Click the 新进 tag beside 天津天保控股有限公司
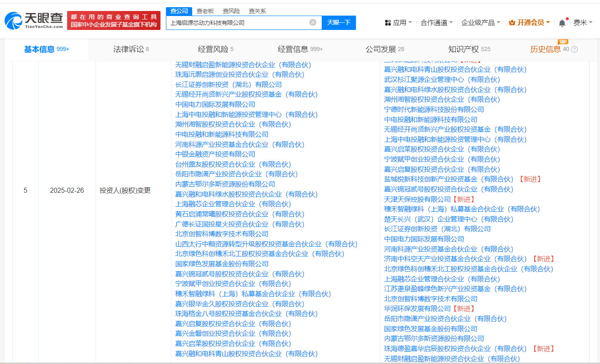 click(464, 199)
